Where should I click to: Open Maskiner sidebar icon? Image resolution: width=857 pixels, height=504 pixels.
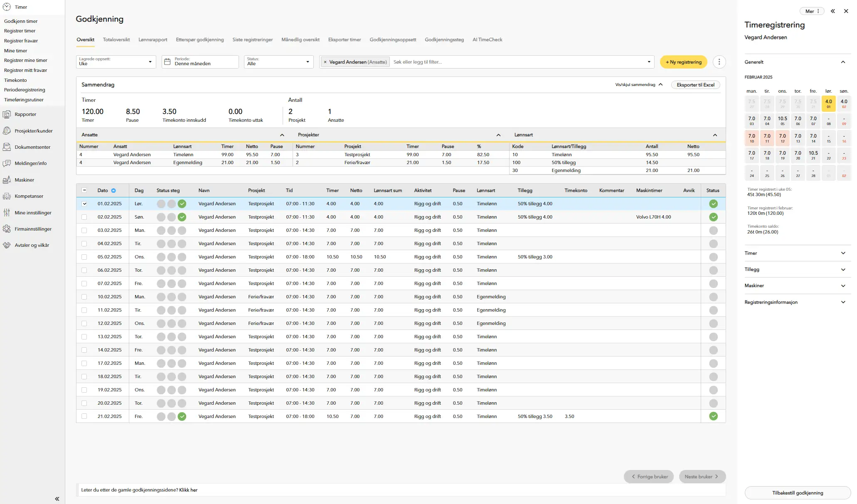tap(7, 180)
